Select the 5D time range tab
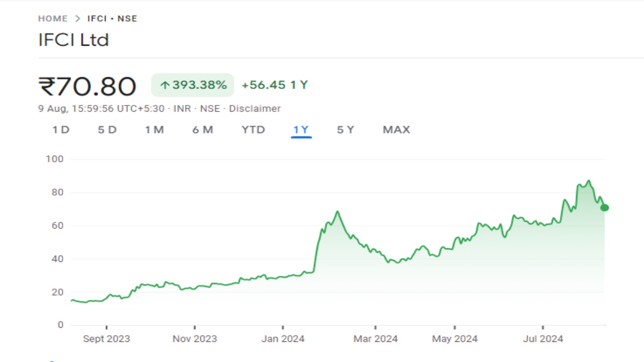Image resolution: width=644 pixels, height=362 pixels. click(x=107, y=130)
